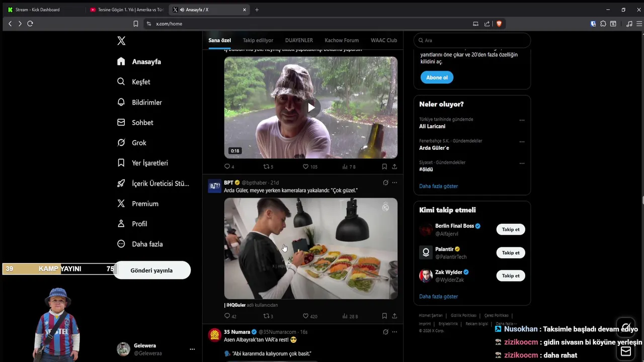This screenshot has height=362, width=644.
Task: Open more options on 35 Numara post
Action: (394, 332)
